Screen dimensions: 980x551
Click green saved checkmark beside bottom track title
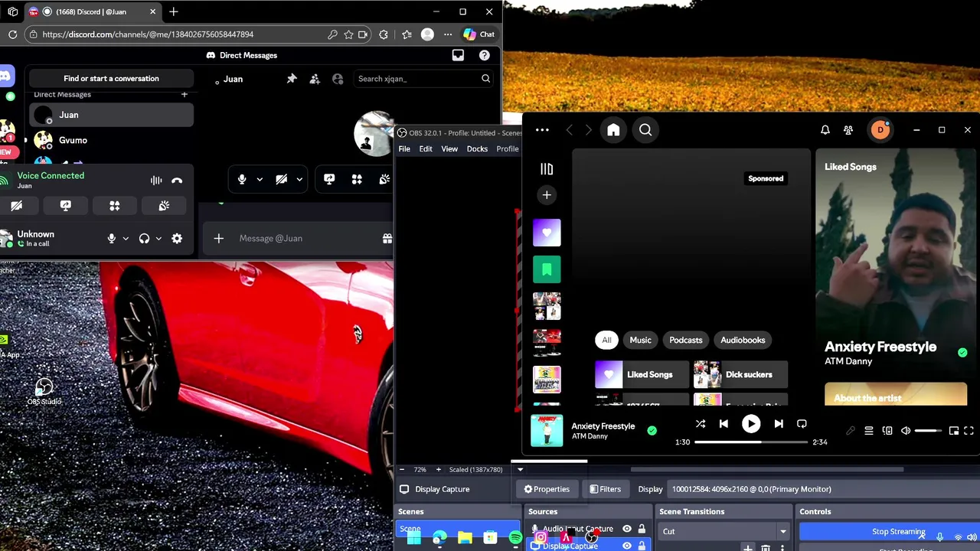point(652,431)
